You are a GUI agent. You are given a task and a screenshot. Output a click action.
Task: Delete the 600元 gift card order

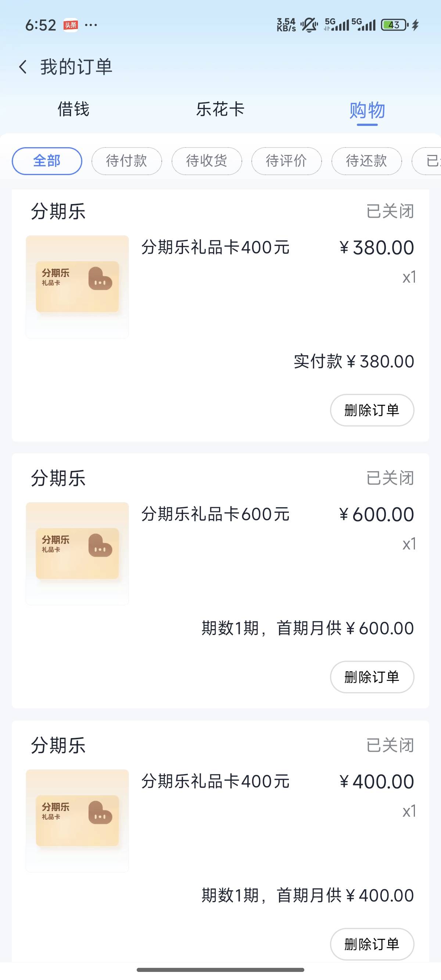tap(372, 677)
